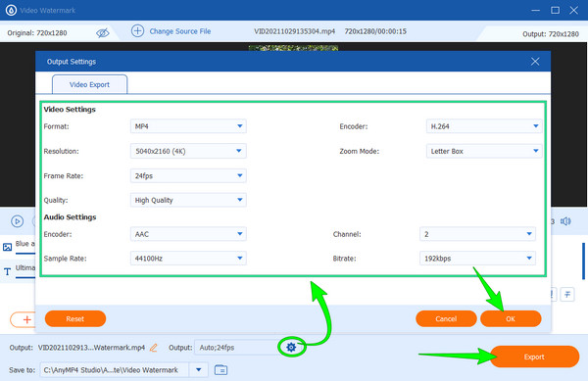The image size is (588, 381).
Task: Click the Play button in the player bar
Action: click(18, 221)
